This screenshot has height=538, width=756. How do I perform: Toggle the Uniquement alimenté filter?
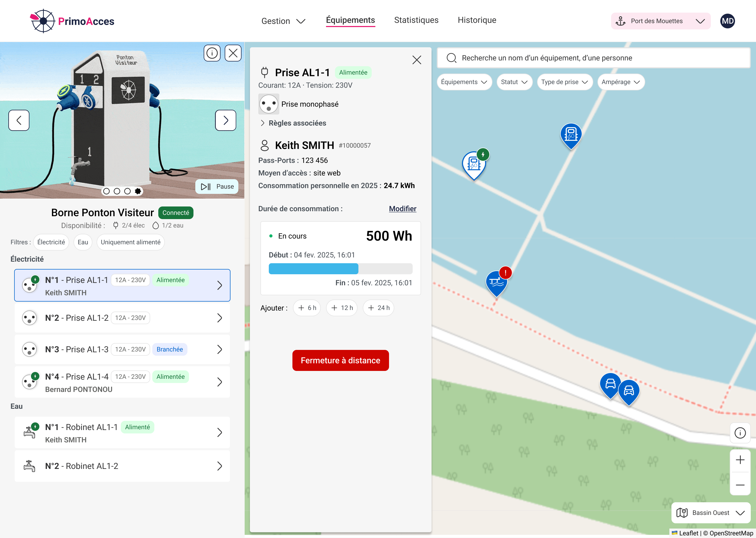point(130,242)
